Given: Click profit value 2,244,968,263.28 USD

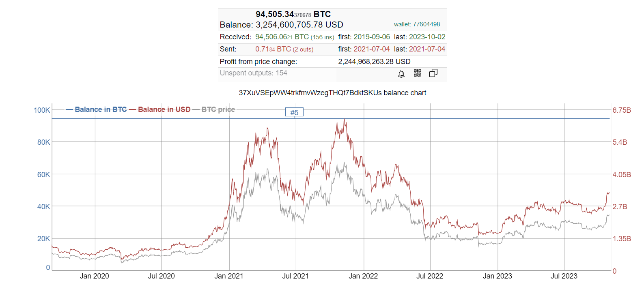Looking at the screenshot, I should click(374, 62).
